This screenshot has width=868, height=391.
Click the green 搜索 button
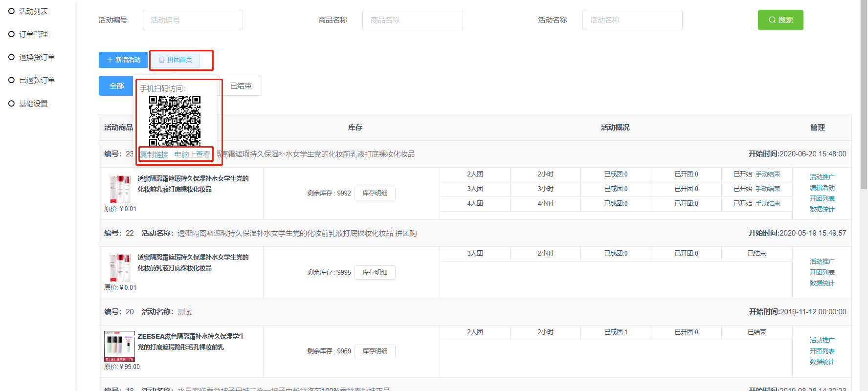pyautogui.click(x=780, y=20)
